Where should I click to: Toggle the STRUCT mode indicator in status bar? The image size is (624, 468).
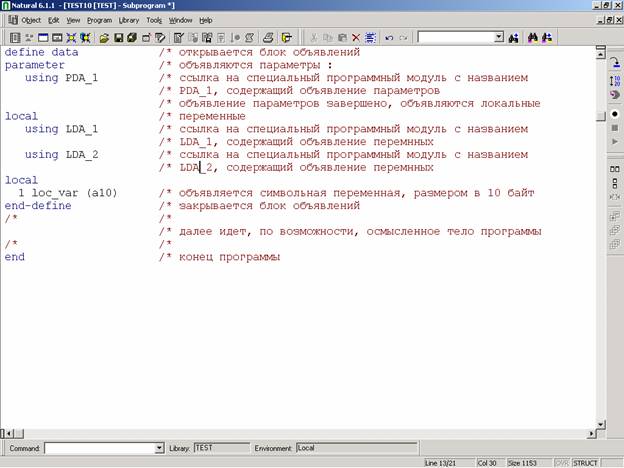[585, 463]
